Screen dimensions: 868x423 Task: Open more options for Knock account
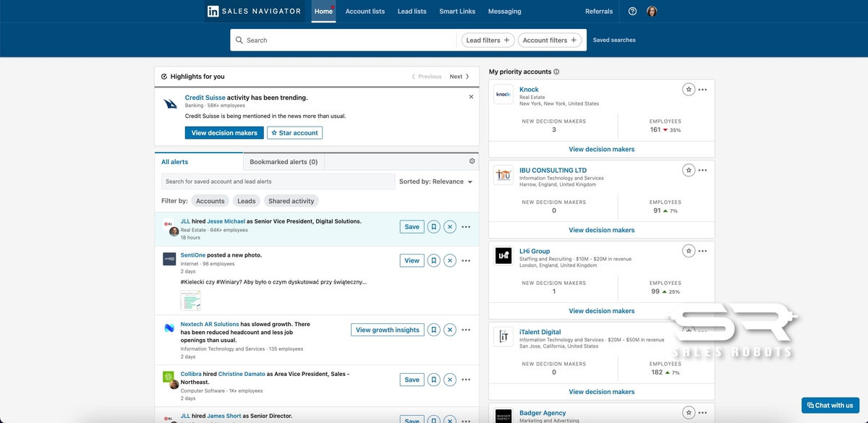click(x=702, y=89)
